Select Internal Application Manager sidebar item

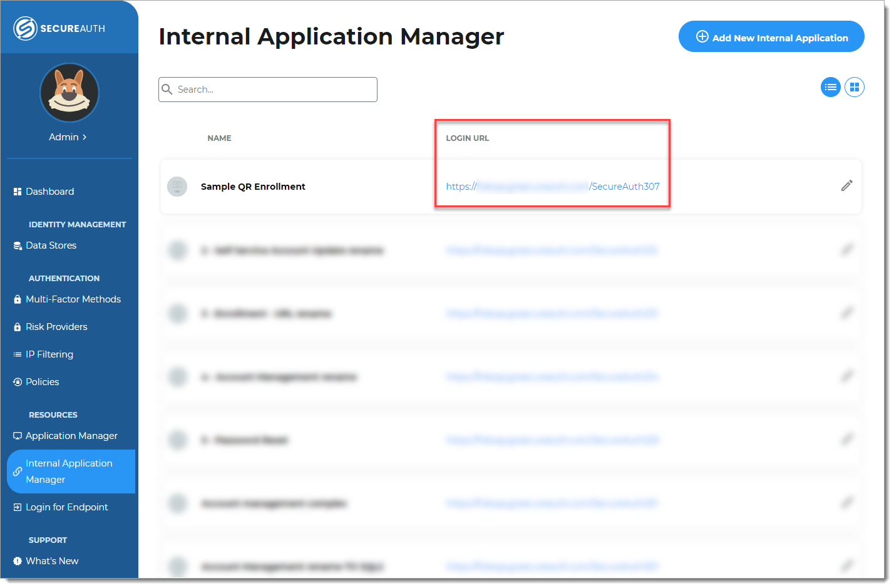69,472
